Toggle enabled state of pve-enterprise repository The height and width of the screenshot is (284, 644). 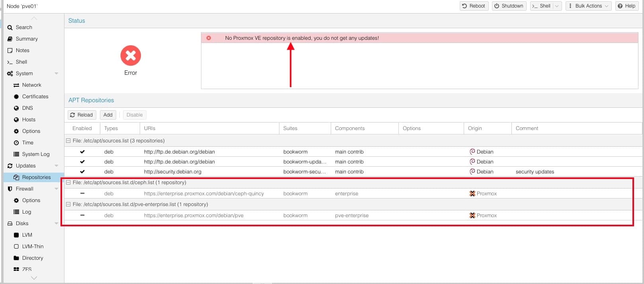point(82,216)
